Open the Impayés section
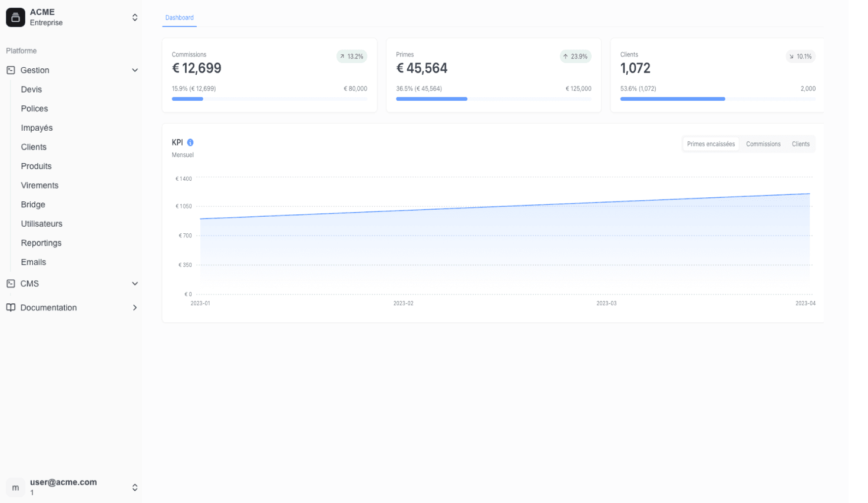This screenshot has height=503, width=868. pos(37,128)
